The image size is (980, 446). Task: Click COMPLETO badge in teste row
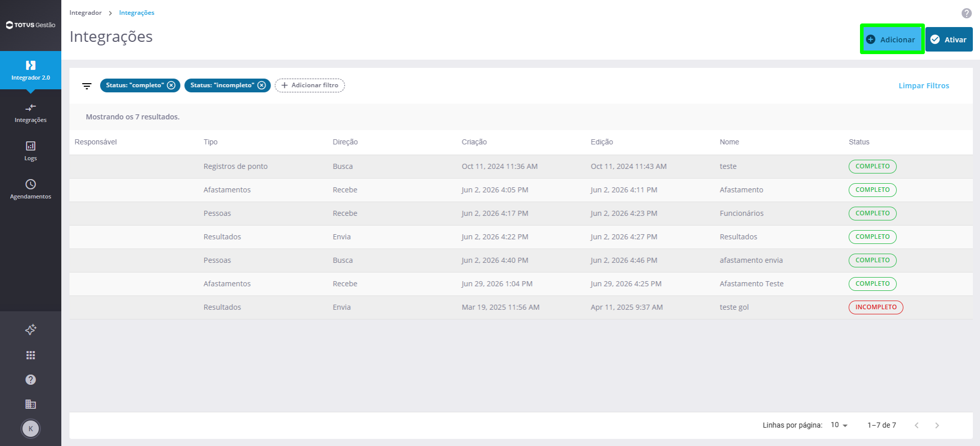coord(872,166)
